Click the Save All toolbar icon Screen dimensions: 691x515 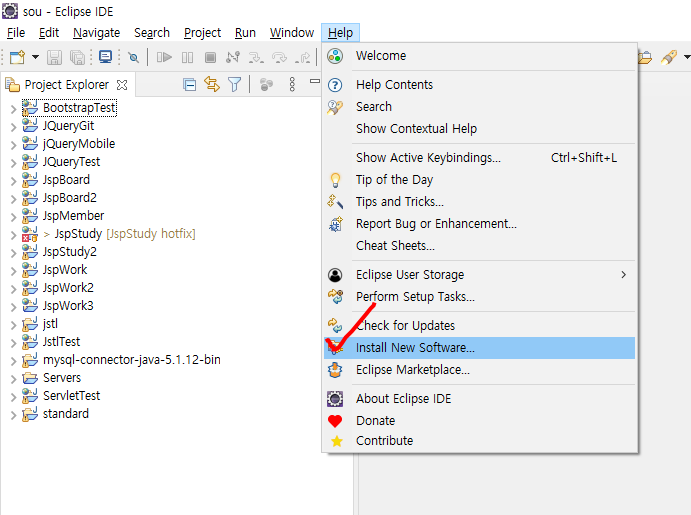[x=78, y=57]
